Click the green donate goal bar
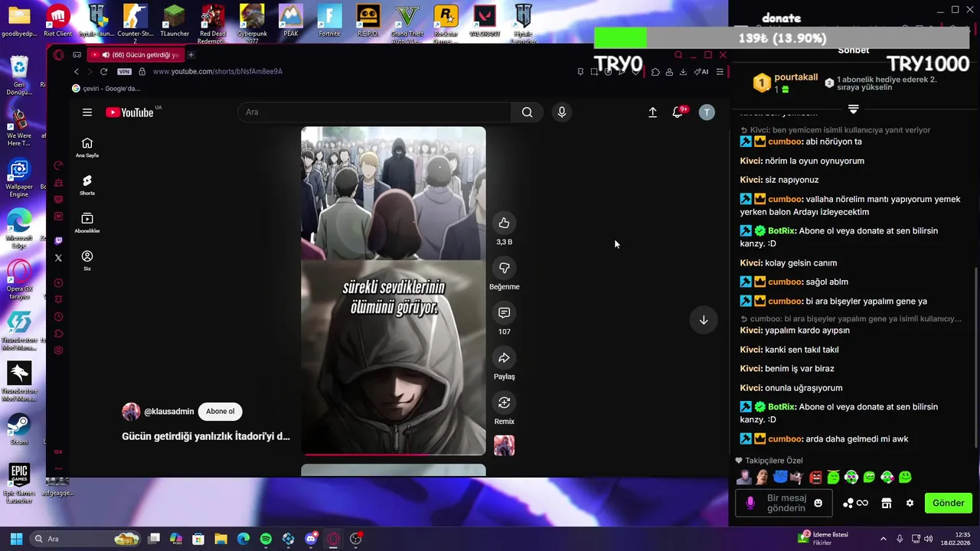Viewport: 980px width, 551px height. (x=621, y=37)
